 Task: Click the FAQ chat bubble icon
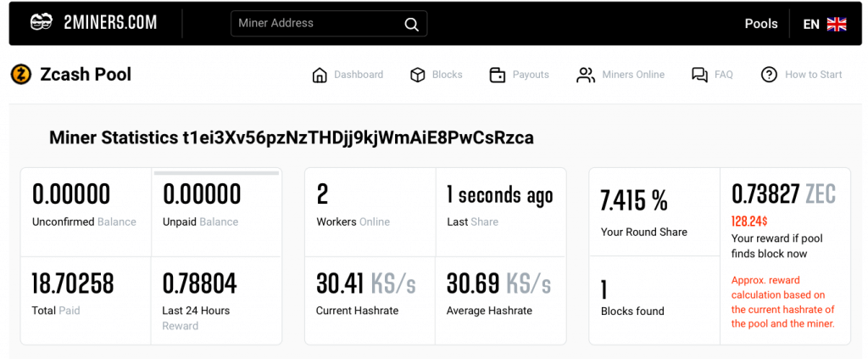click(699, 75)
